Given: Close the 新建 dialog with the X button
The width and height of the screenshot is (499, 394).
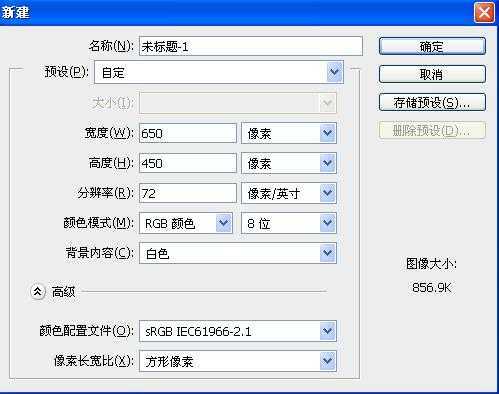Looking at the screenshot, I should coord(484,13).
